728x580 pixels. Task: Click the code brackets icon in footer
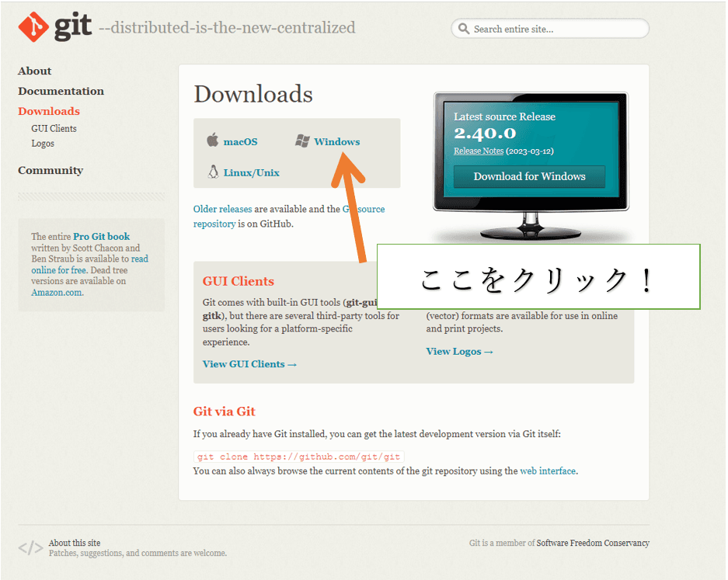[30, 548]
